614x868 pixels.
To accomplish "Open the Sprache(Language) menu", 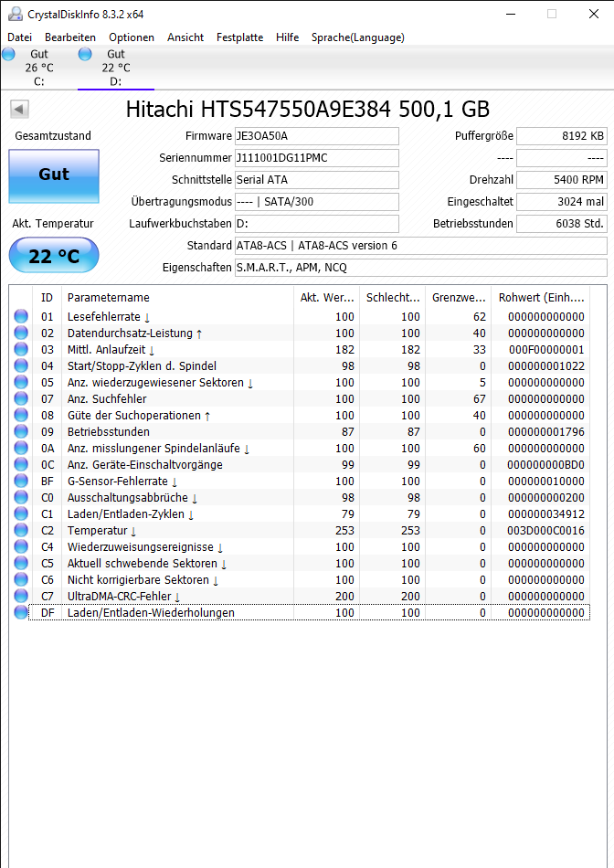I will coord(357,37).
